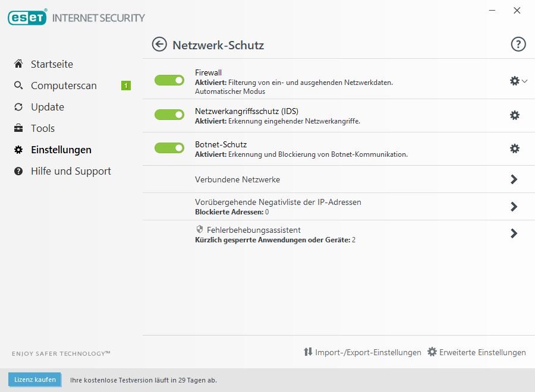Open Vorübergehende Negativliste der IP-Adressen arrow
The height and width of the screenshot is (392, 535).
pyautogui.click(x=514, y=207)
